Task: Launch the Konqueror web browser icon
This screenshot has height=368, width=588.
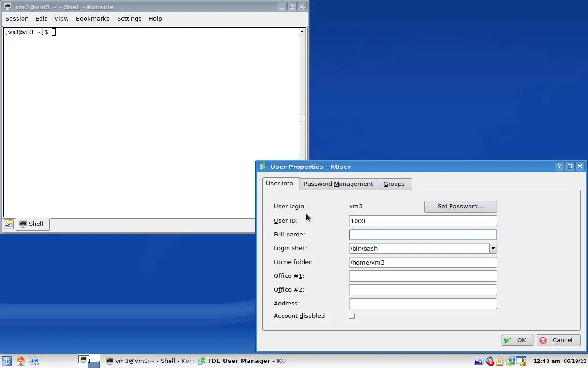Action: 34,361
